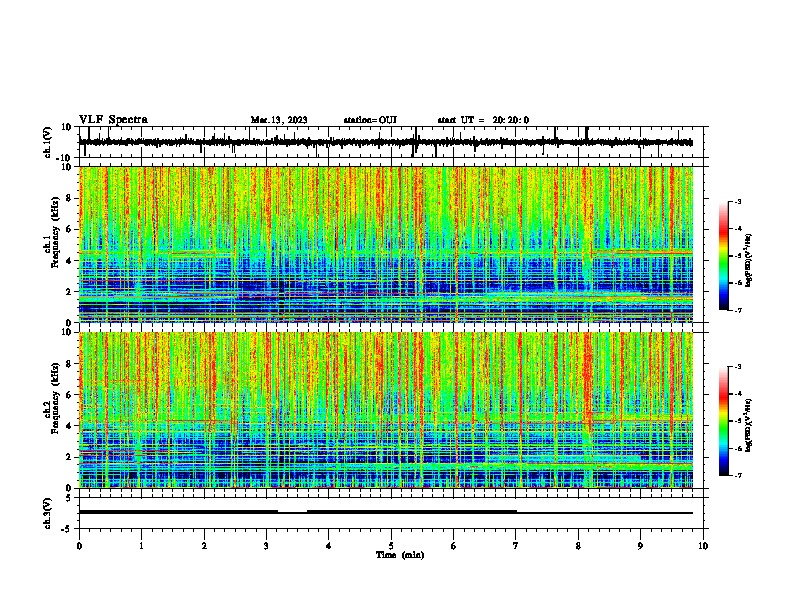This screenshot has width=792, height=612.
Task: Click time axis tick label "6"
Action: [453, 546]
